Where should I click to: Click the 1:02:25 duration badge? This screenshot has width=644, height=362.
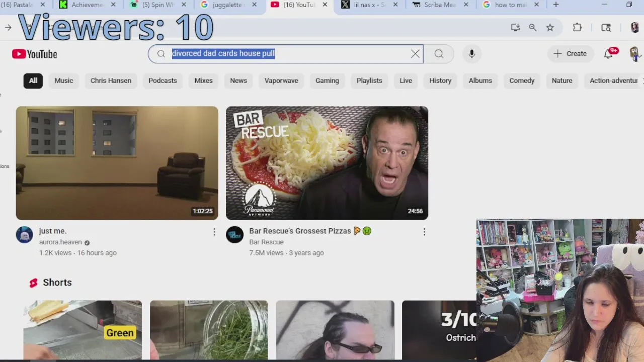[203, 211]
